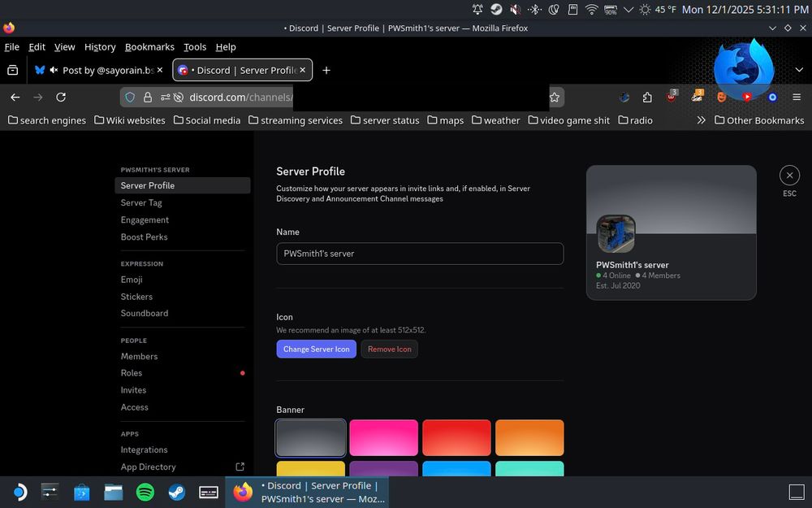Unmute audio via the muted speaker tray icon
This screenshot has width=812, height=508.
pos(513,11)
